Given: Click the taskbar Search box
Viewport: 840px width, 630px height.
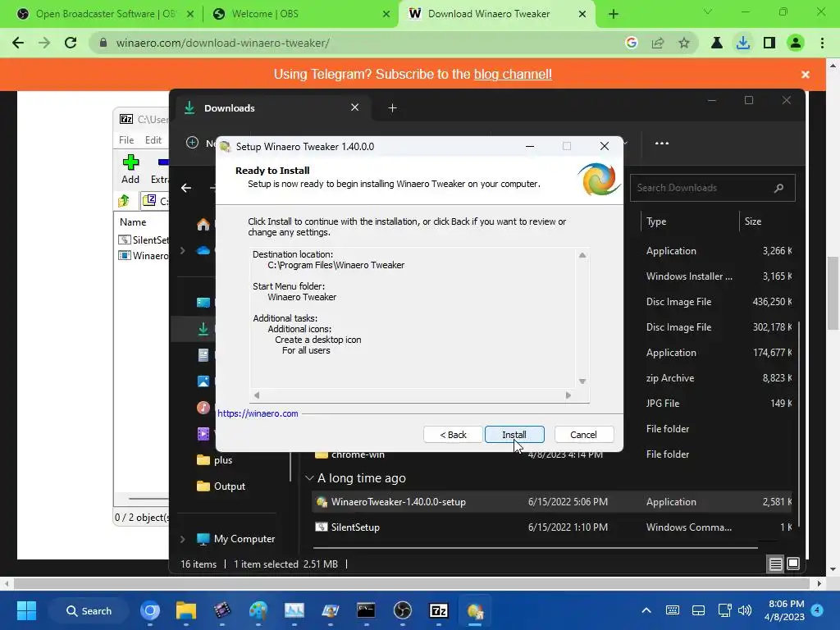Looking at the screenshot, I should click(89, 610).
